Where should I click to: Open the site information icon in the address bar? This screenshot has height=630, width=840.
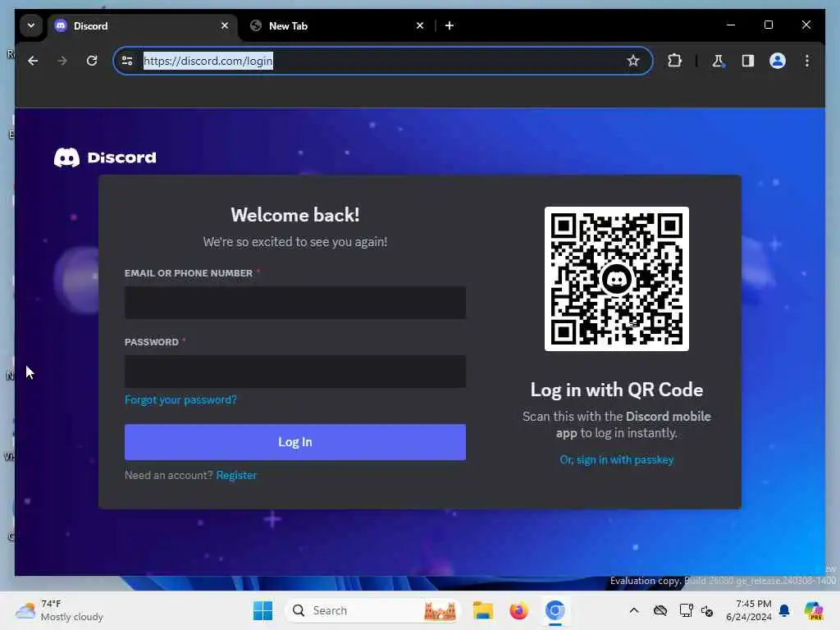pos(127,61)
